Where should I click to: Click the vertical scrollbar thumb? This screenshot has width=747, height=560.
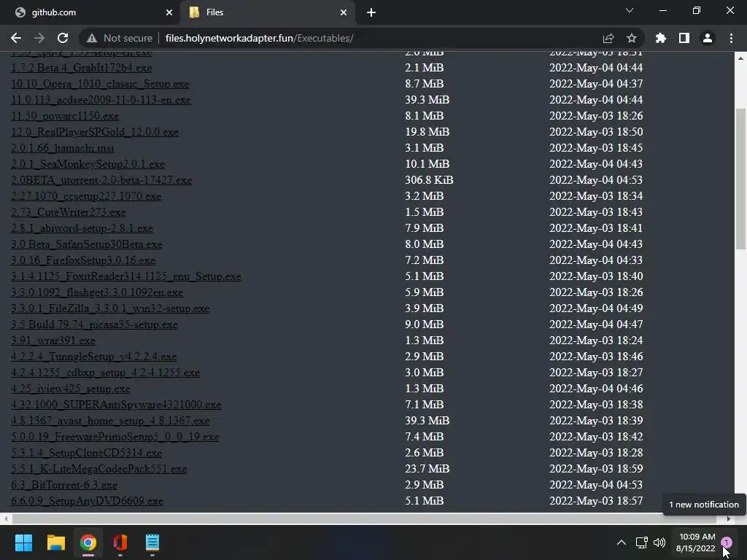pos(740,179)
